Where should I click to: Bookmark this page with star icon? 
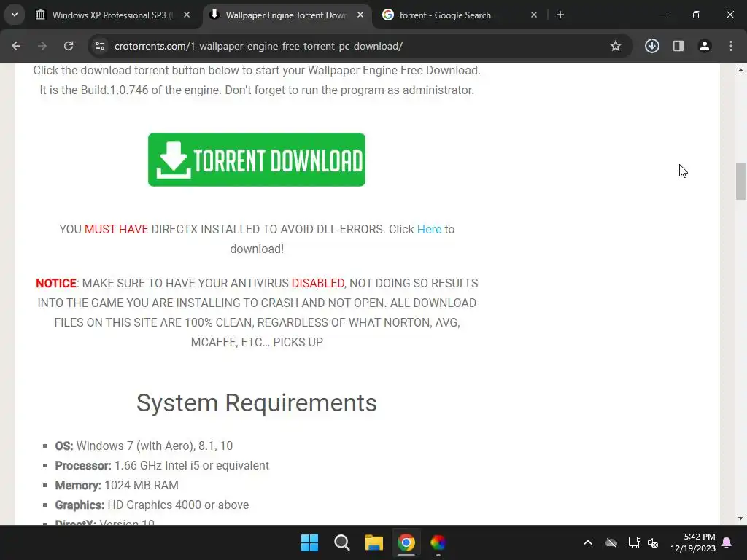616,46
